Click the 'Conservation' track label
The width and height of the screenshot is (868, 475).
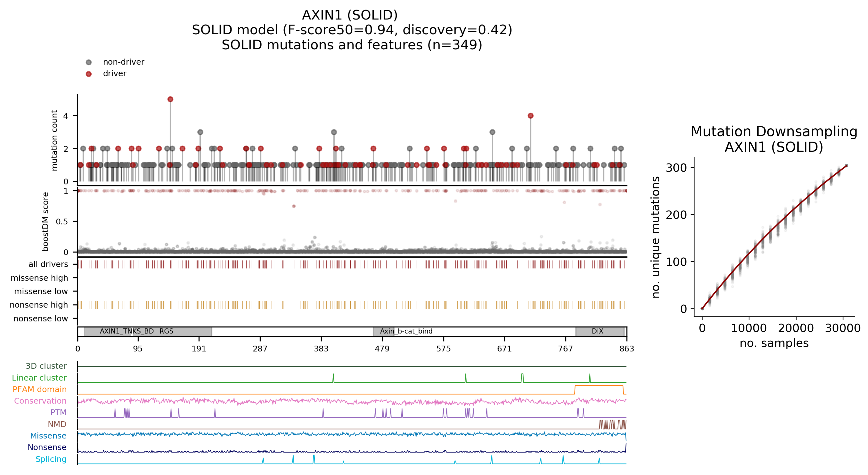point(40,401)
